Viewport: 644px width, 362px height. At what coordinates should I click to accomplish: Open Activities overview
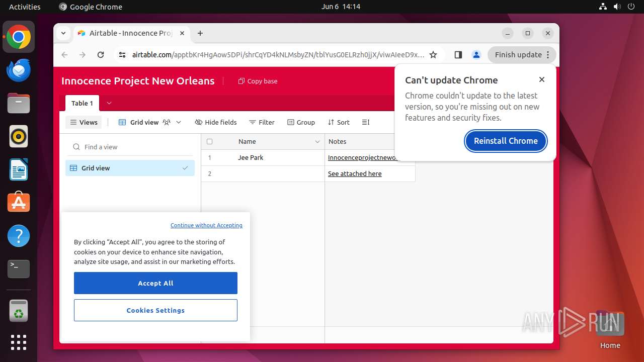click(x=25, y=7)
